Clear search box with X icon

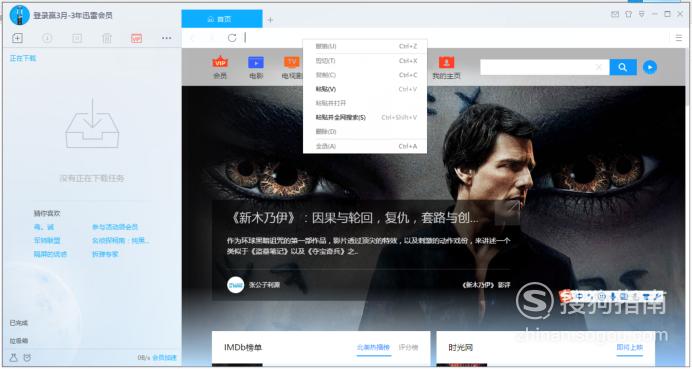(599, 67)
